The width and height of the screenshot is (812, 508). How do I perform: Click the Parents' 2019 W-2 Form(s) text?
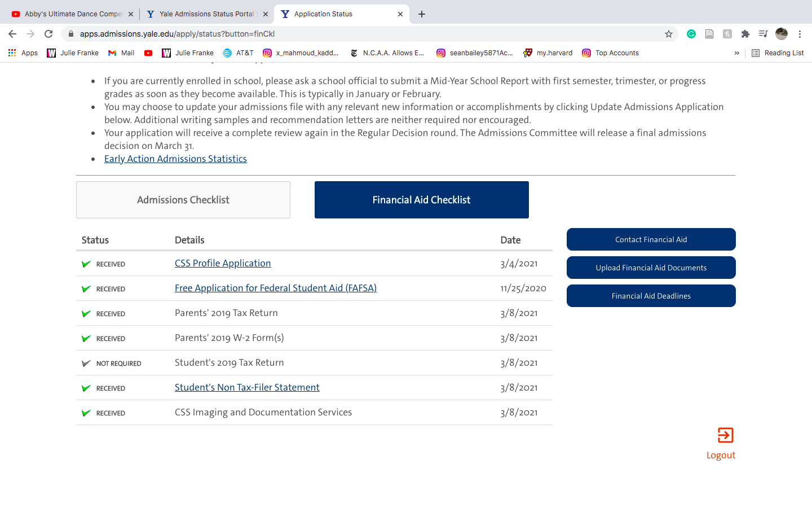(x=230, y=338)
